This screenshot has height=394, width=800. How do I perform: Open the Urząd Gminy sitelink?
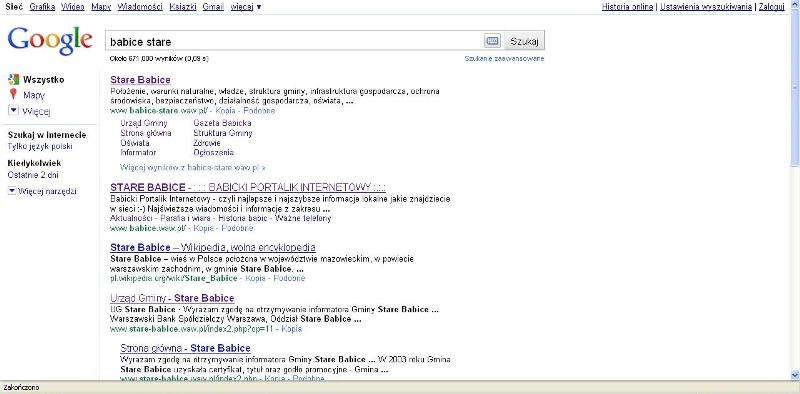pos(144,123)
